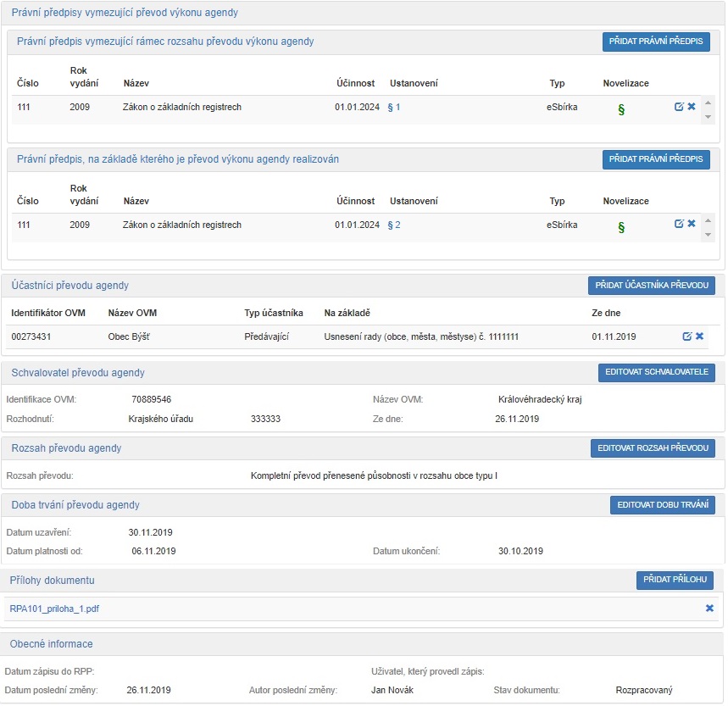Open Editovat dobu trvání
This screenshot has width=728, height=706.
[662, 505]
